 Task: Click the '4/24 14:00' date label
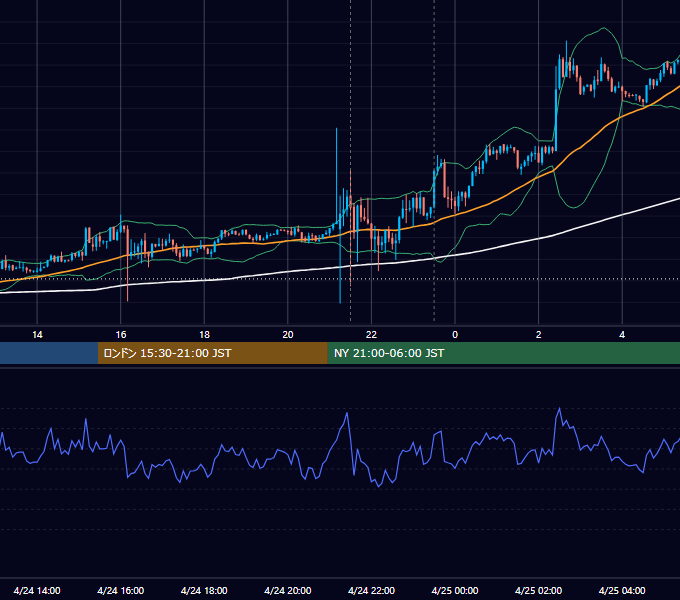37,590
